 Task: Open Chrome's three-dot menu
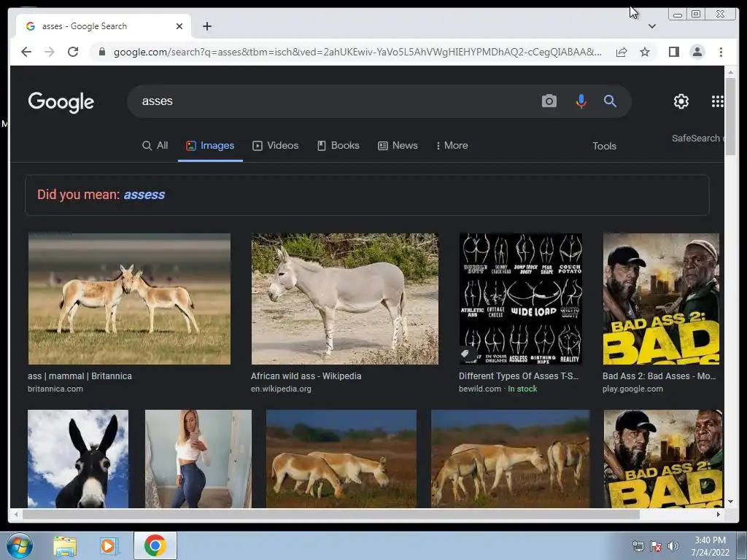point(721,52)
